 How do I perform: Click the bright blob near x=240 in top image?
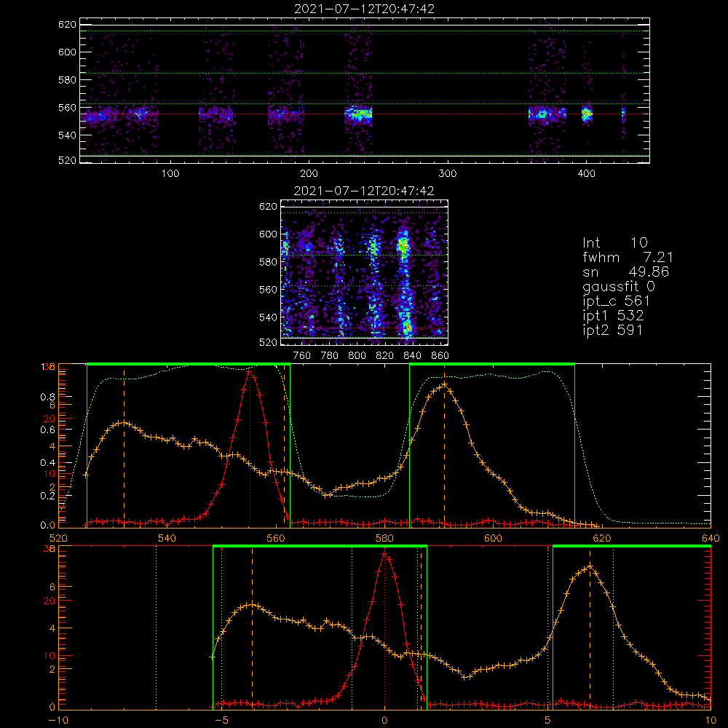[358, 114]
